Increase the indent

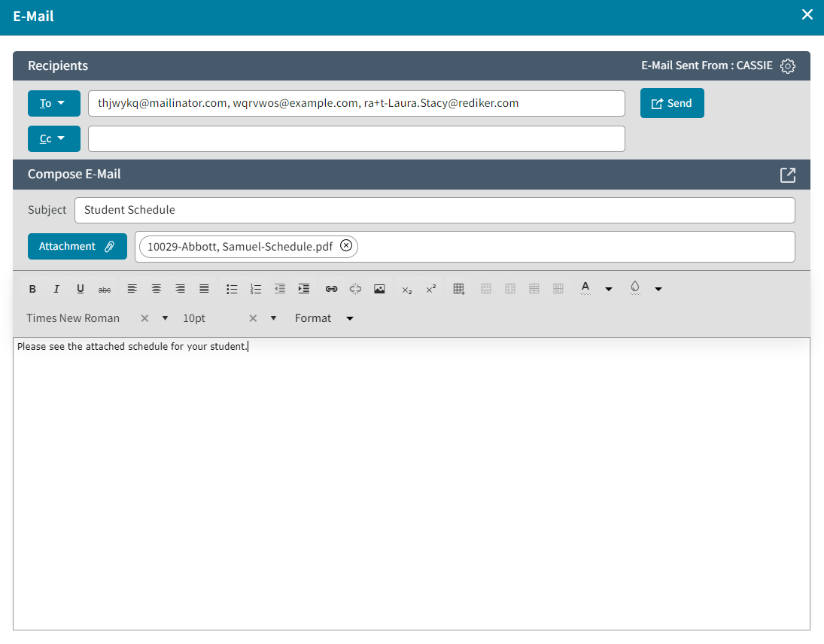[304, 289]
